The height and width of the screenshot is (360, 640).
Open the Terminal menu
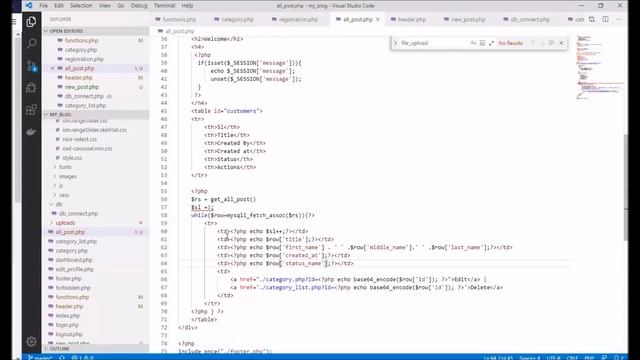pyautogui.click(x=164, y=6)
